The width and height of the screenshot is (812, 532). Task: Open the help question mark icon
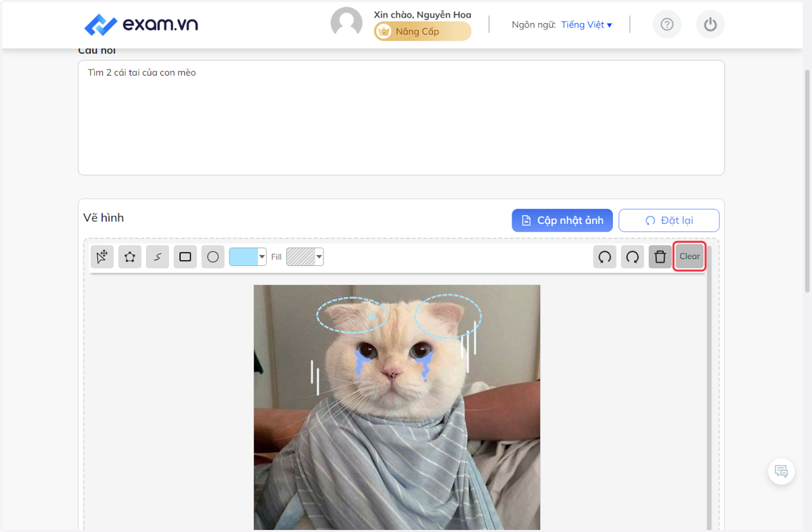667,24
